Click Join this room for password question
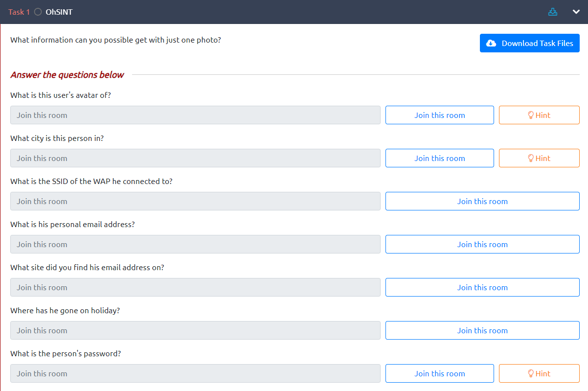Screen dimensions: 588x391 click(439, 373)
